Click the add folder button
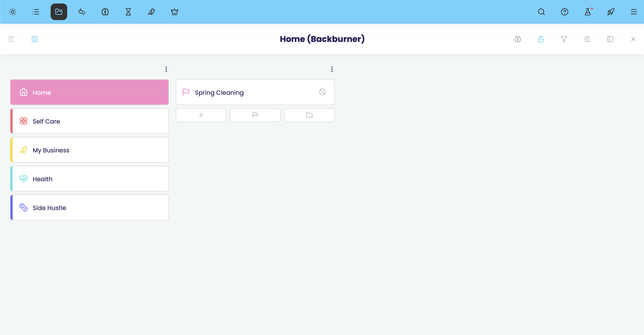Image resolution: width=644 pixels, height=335 pixels. [x=309, y=115]
